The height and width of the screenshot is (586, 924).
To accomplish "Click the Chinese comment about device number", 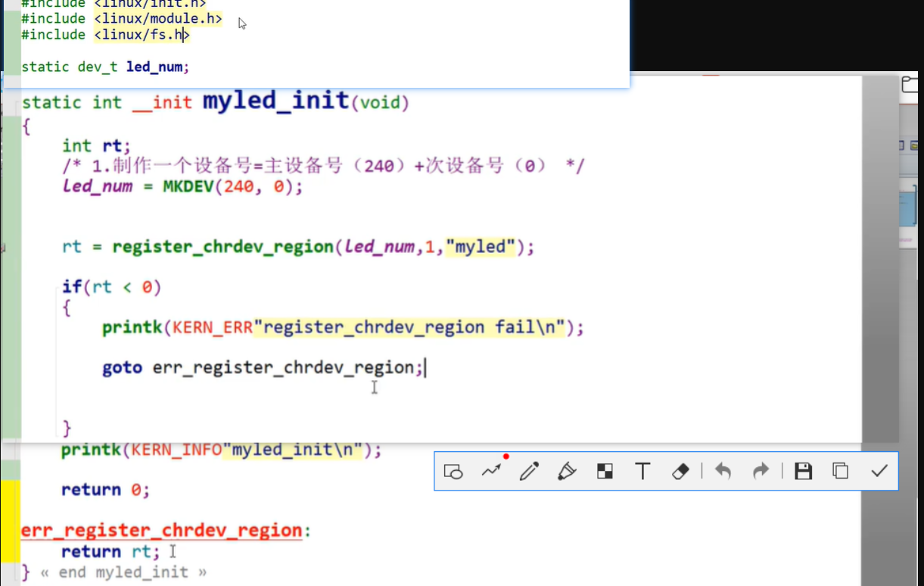I will 323,167.
